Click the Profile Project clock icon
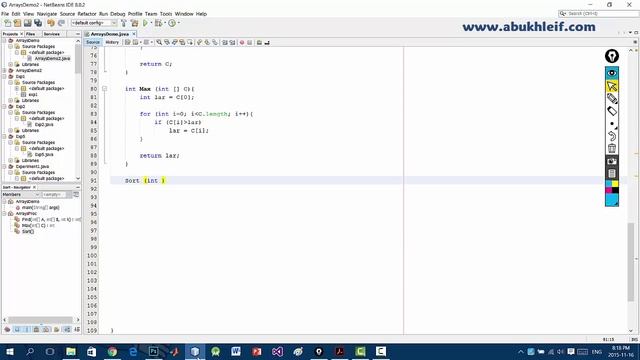The width and height of the screenshot is (640, 360). [172, 23]
